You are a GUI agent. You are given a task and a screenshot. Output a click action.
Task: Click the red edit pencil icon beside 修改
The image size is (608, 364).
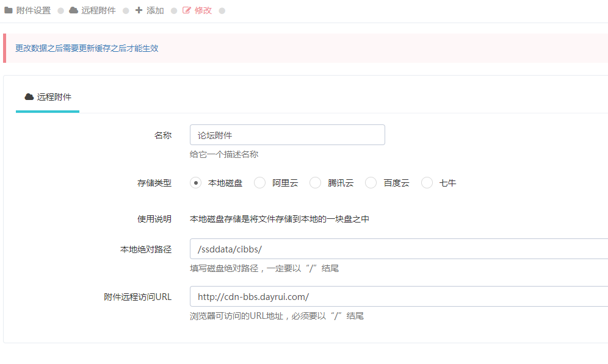(x=187, y=10)
